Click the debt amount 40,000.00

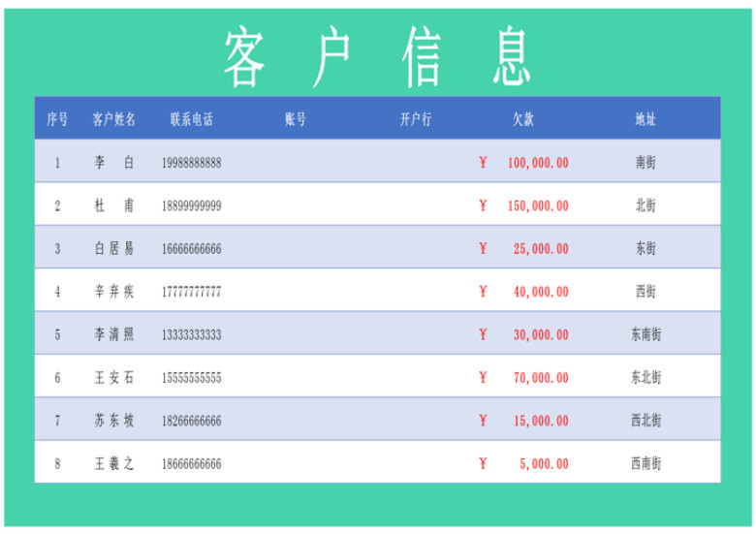click(x=541, y=292)
